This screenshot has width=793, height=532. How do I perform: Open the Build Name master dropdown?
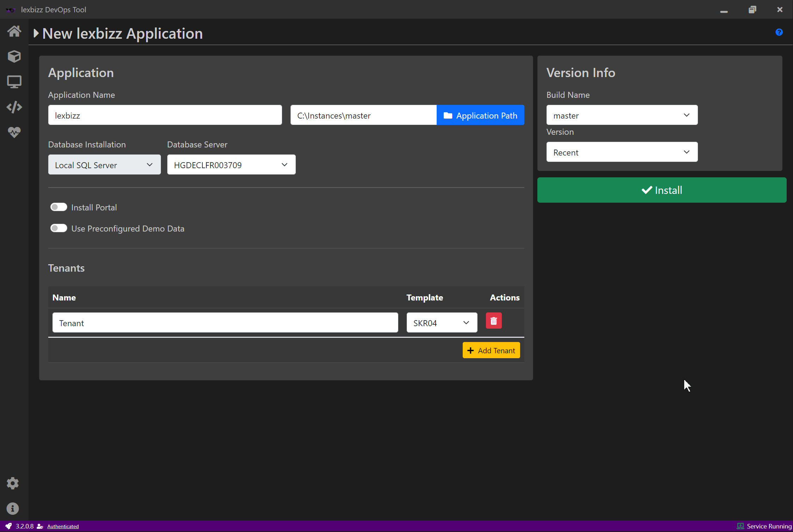tap(622, 115)
